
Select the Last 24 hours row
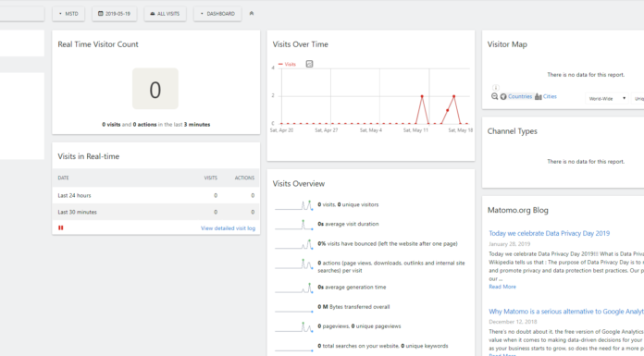click(156, 195)
